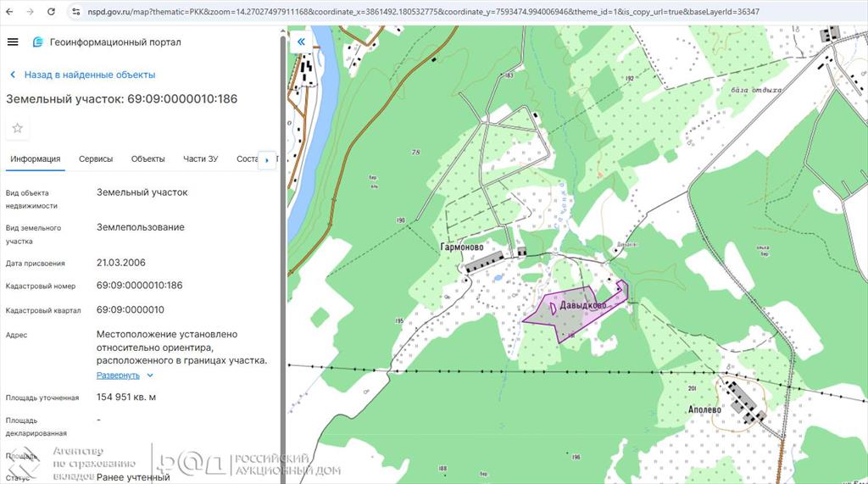Click the browser back arrow
The width and height of the screenshot is (868, 484).
pos(10,12)
